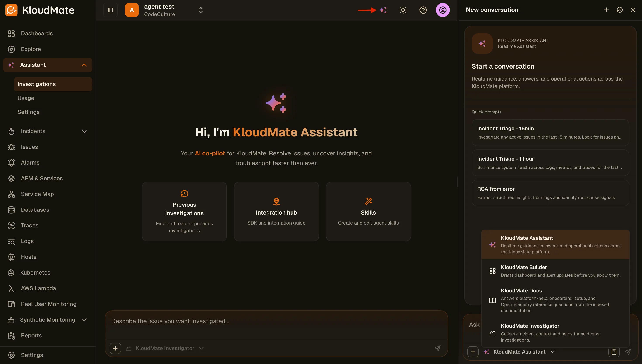Screen dimensions: 642x364
Task: Open APM & Services
Action: coord(48,179)
